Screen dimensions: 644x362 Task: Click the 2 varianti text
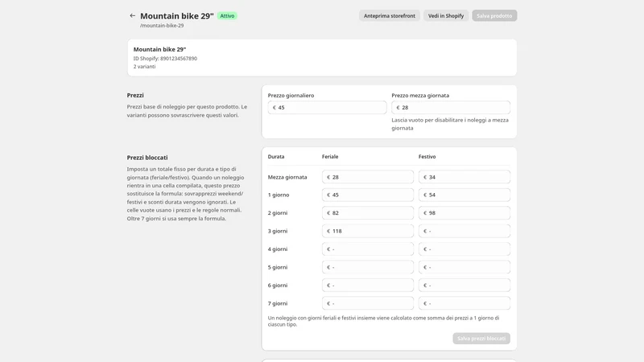pyautogui.click(x=144, y=67)
